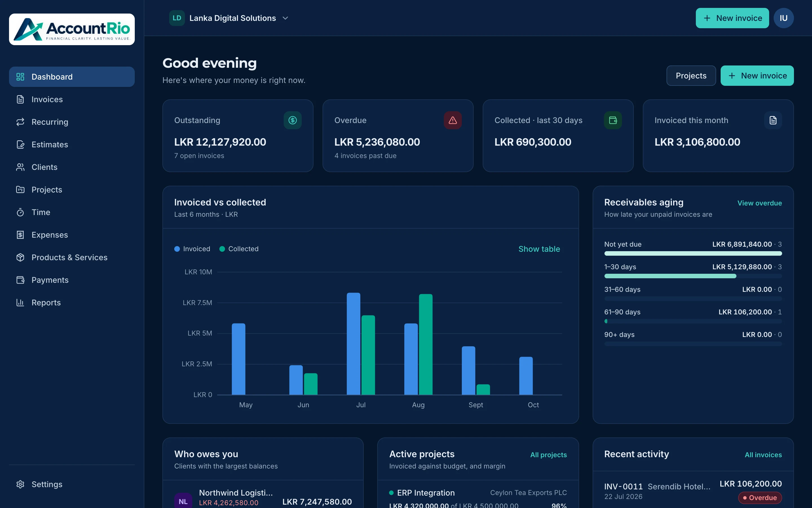812x508 pixels.
Task: Open the All projects link
Action: click(548, 455)
